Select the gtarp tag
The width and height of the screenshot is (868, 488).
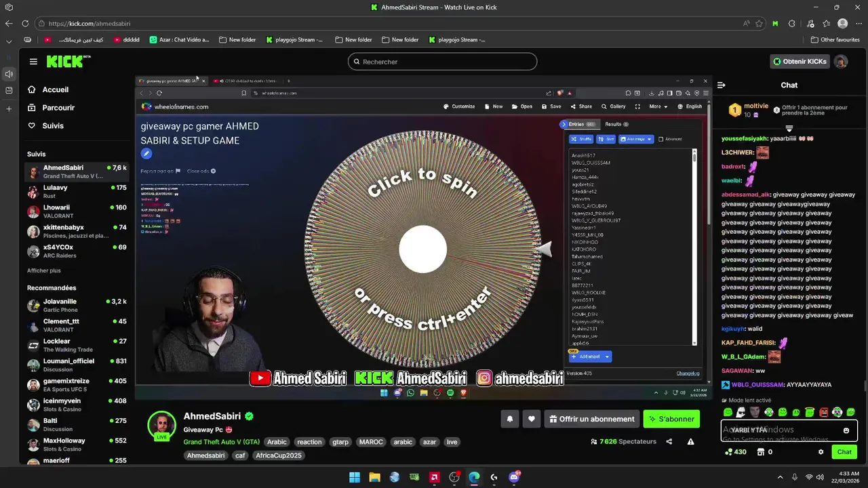340,442
